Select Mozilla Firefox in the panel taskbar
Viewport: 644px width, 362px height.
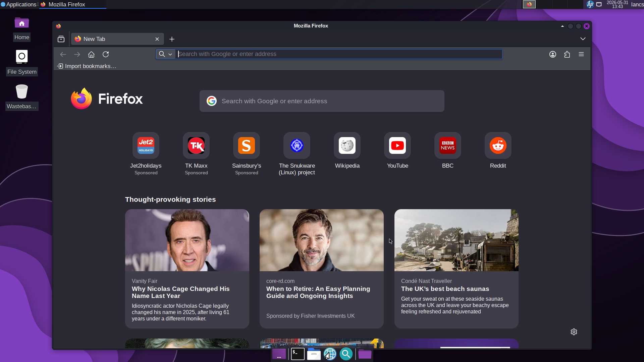(73, 4)
